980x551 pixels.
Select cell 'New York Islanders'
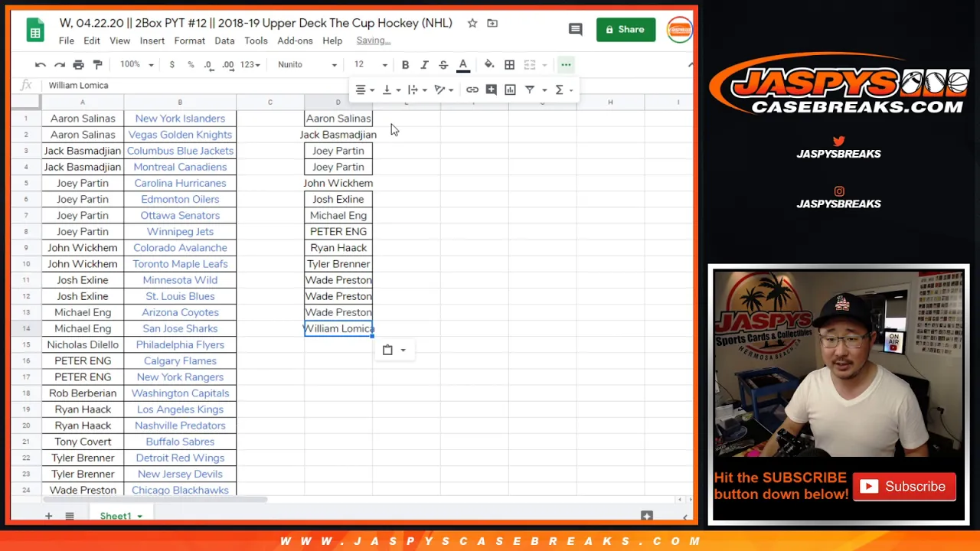coord(180,119)
